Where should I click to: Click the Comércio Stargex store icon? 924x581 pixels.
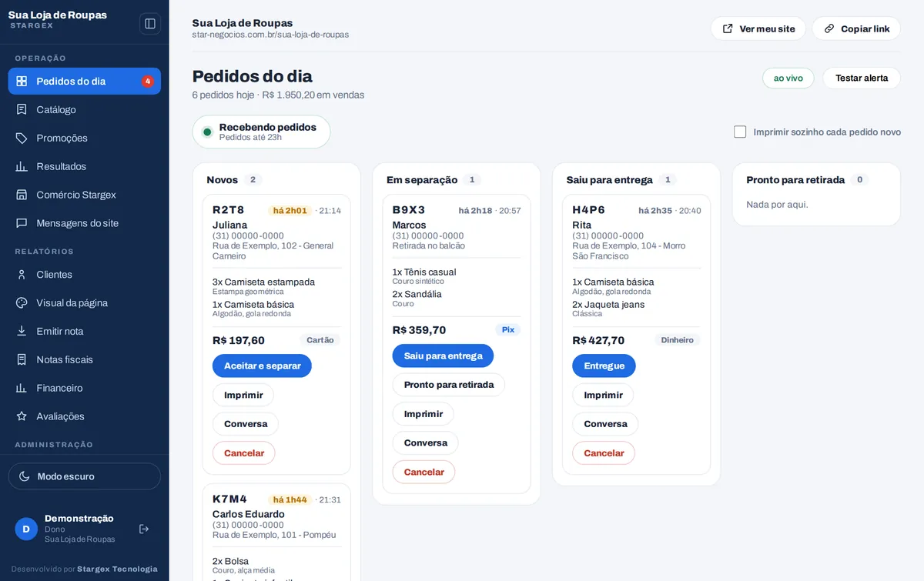tap(22, 195)
